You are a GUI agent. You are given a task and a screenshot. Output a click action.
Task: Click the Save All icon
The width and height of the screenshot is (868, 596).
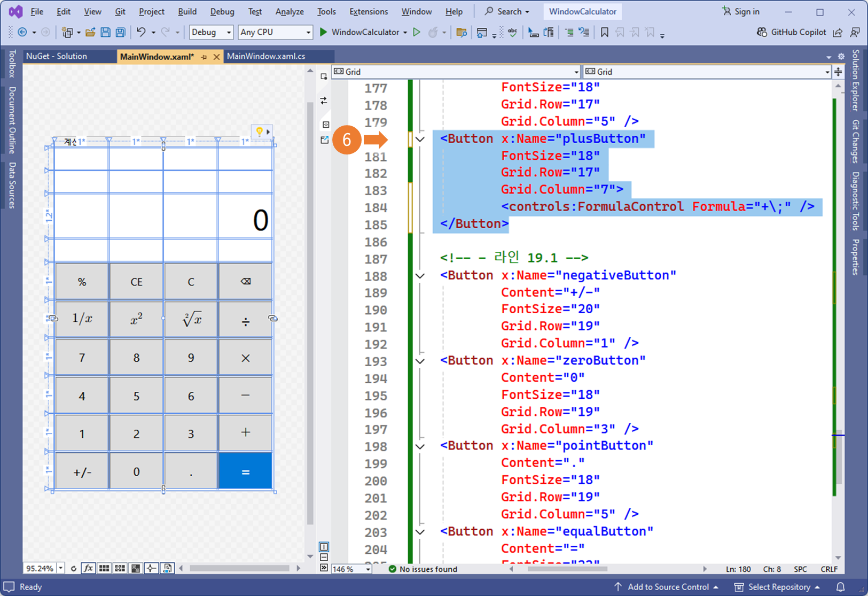(120, 33)
